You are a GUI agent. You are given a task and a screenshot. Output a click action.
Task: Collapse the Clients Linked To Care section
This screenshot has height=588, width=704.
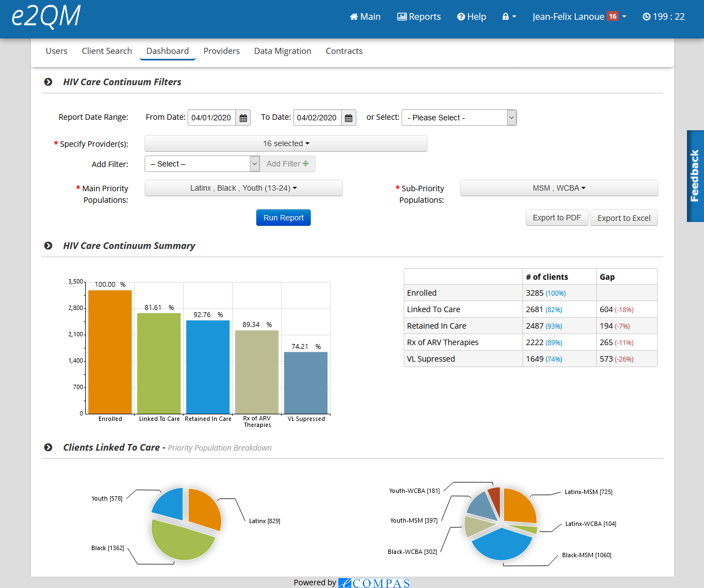[48, 447]
